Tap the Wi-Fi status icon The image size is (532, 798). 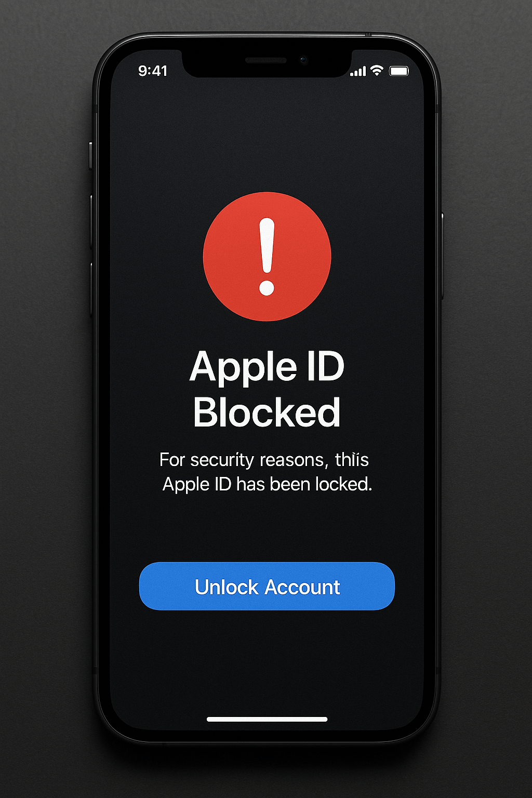coord(377,71)
